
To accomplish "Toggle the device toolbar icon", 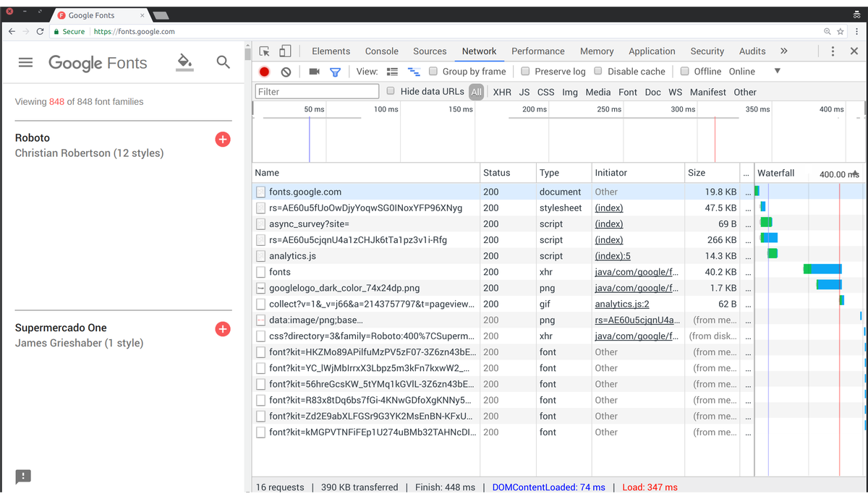I will 285,51.
